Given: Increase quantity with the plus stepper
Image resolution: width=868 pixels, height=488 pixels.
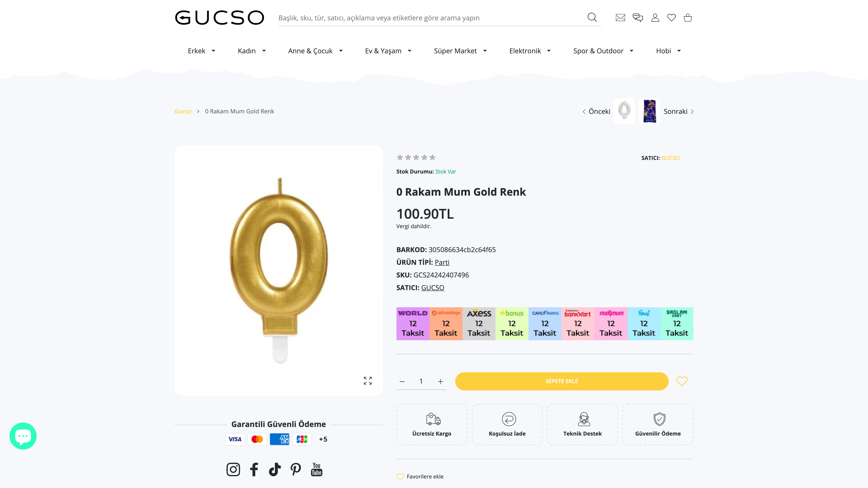Looking at the screenshot, I should [440, 381].
